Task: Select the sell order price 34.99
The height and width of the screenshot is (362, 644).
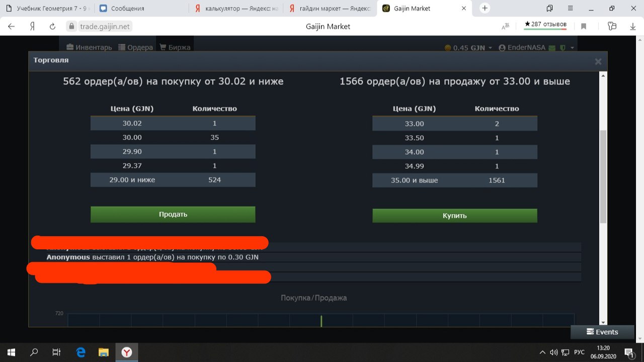Action: pos(414,166)
